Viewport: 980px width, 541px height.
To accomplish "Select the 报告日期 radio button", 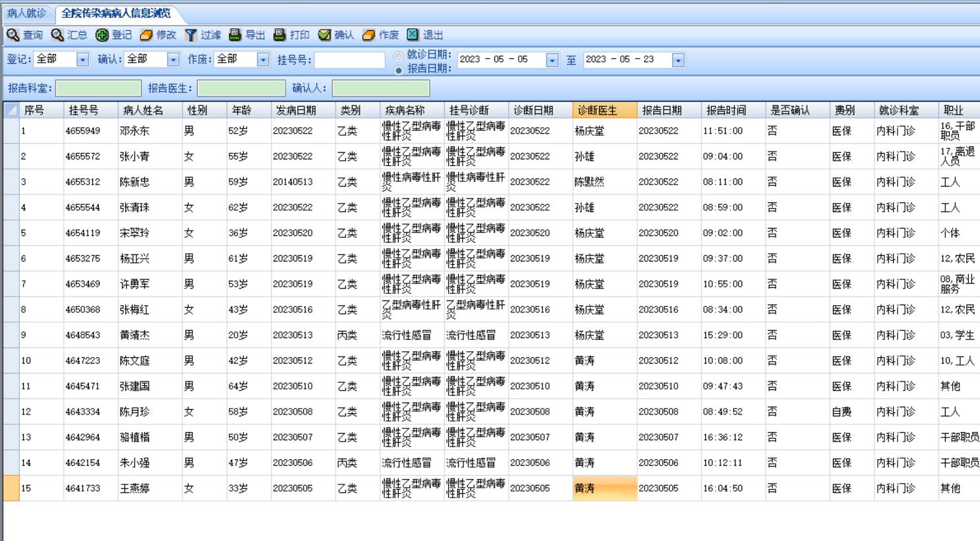I will pyautogui.click(x=399, y=70).
